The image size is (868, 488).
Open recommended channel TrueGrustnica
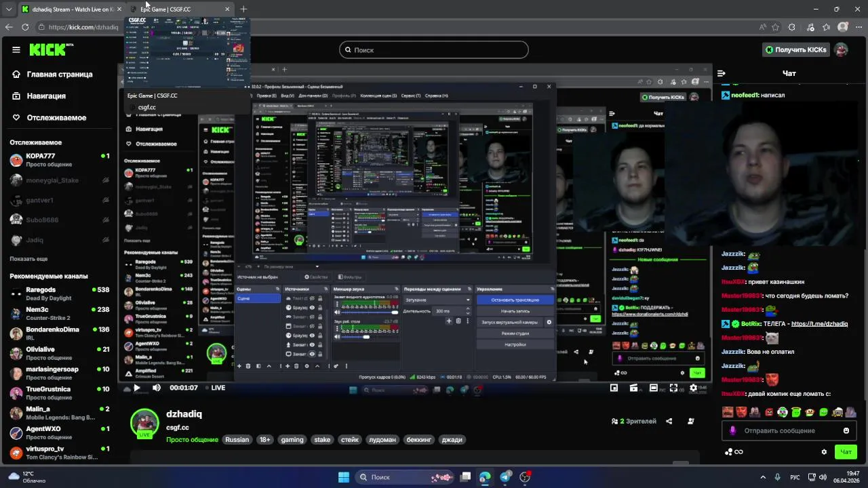tap(60, 393)
